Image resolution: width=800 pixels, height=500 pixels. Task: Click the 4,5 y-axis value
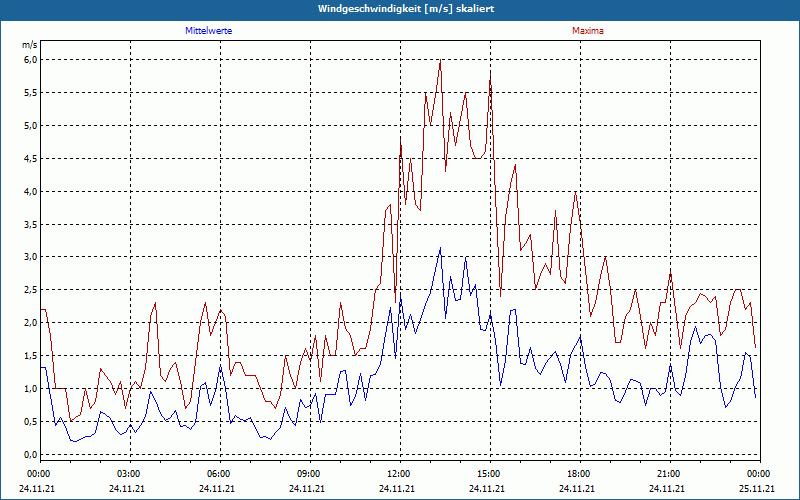click(x=31, y=159)
